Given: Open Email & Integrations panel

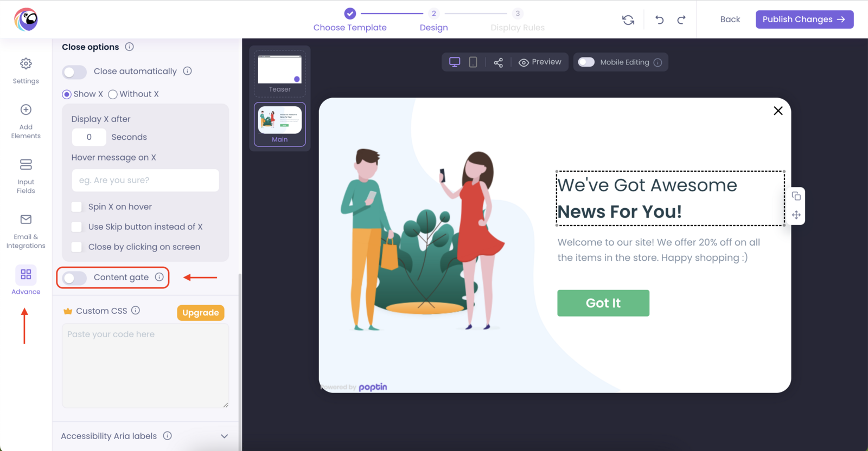Looking at the screenshot, I should pyautogui.click(x=26, y=231).
